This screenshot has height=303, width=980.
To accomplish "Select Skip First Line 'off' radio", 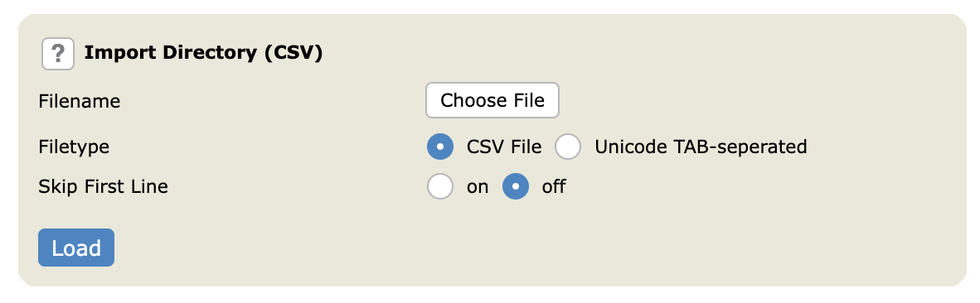I will coord(516,186).
